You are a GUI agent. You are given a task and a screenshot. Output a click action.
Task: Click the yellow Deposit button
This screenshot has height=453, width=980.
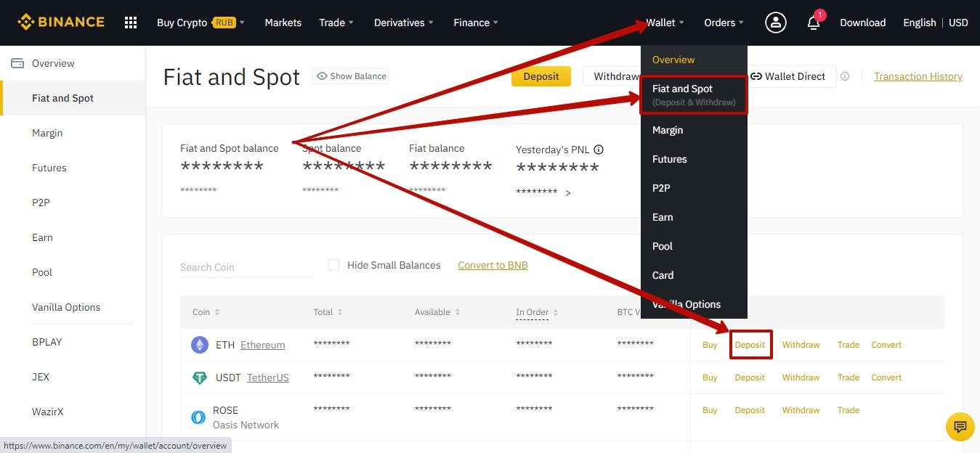pos(541,76)
